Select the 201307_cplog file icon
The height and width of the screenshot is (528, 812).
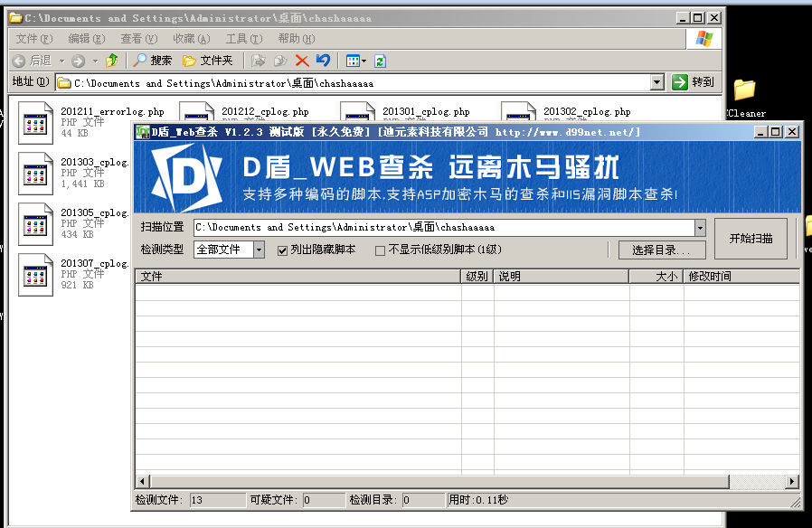[35, 275]
